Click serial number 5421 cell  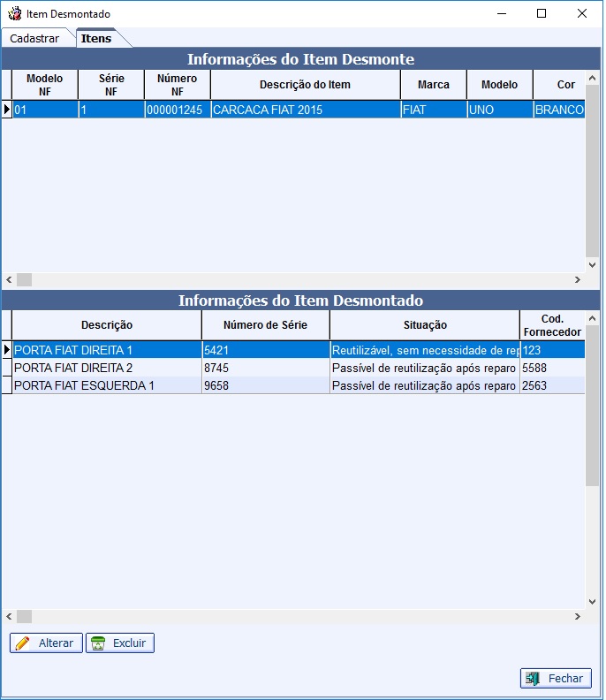266,350
